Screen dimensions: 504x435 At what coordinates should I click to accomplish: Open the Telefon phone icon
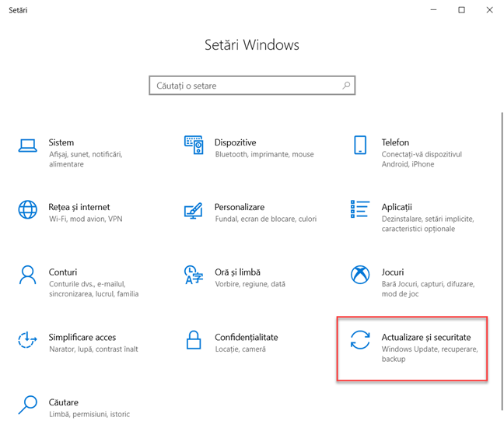[x=360, y=145]
